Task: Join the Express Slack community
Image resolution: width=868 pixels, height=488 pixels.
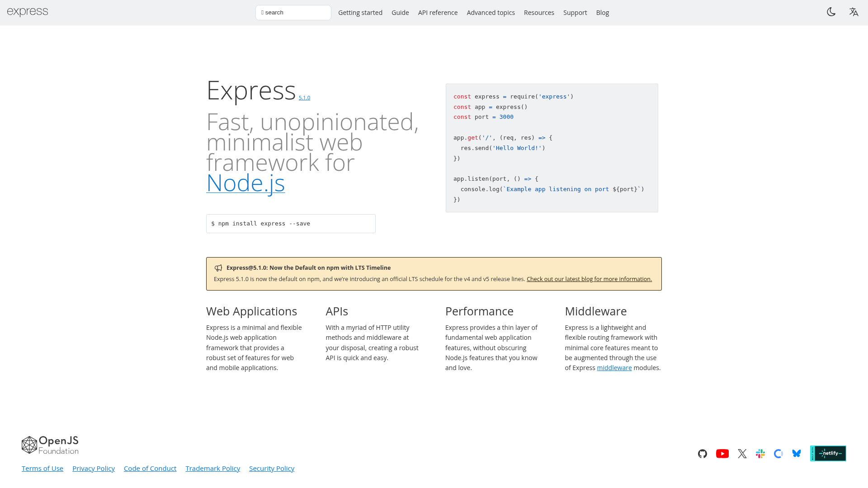Action: 760,454
